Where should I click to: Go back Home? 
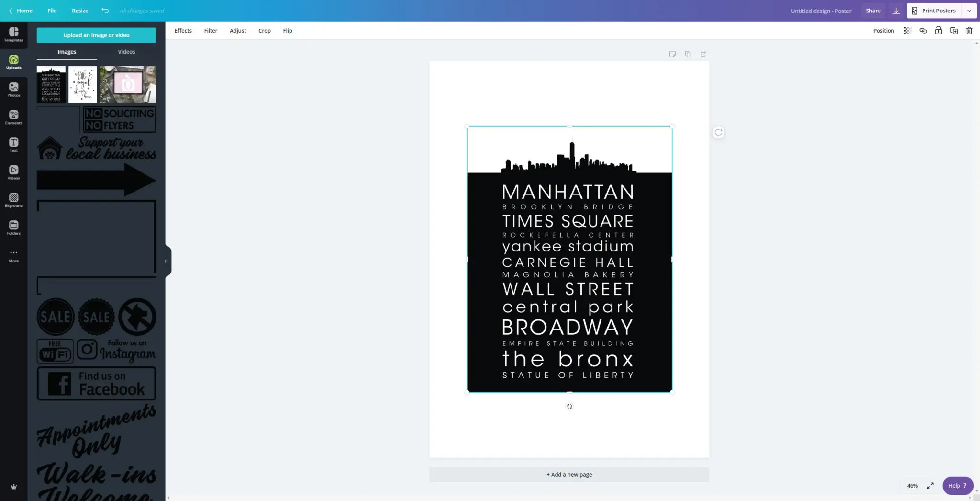click(x=21, y=11)
